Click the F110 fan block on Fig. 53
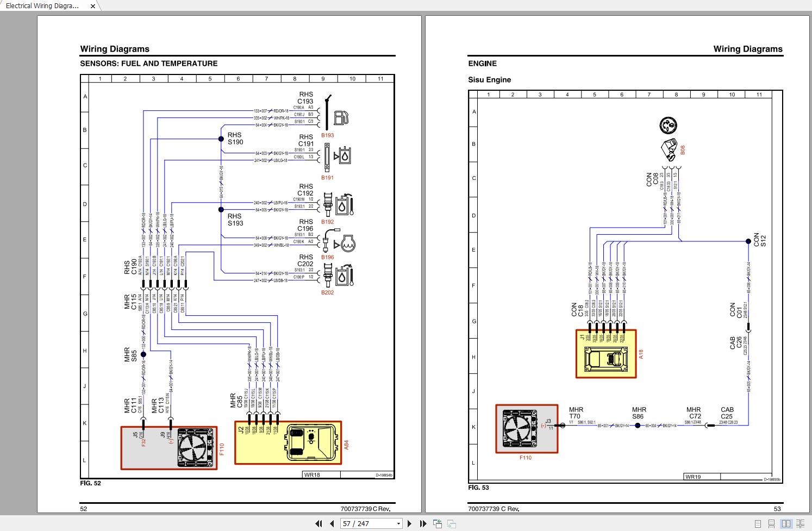Screen dimensions: 812x531 tap(527, 428)
